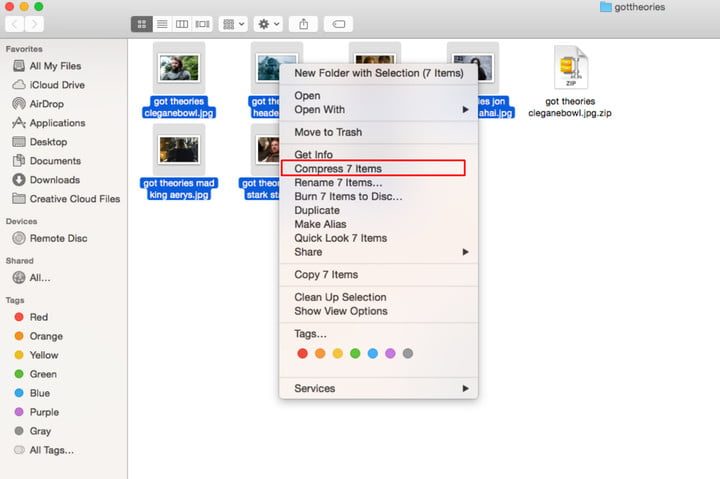Apply the green tag color dot
720x479 pixels.
pos(355,353)
